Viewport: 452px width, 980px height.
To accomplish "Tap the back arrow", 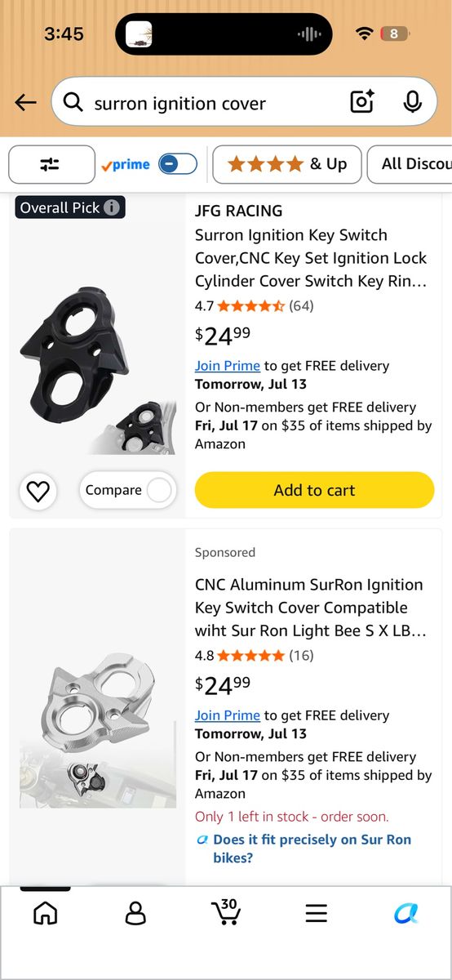I will click(x=26, y=102).
